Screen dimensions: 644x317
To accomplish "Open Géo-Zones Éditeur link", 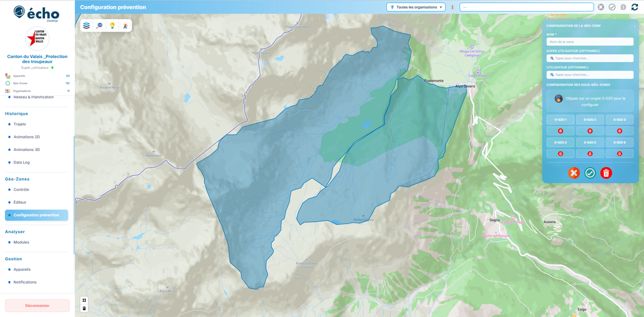I will click(x=20, y=202).
